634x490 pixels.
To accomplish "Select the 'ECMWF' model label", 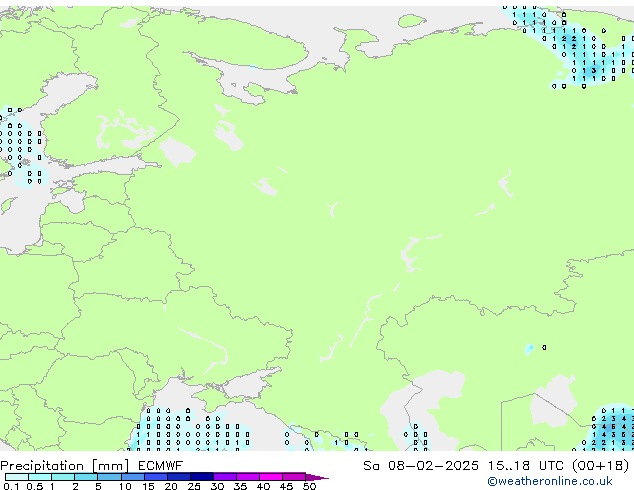I will pos(161,466).
